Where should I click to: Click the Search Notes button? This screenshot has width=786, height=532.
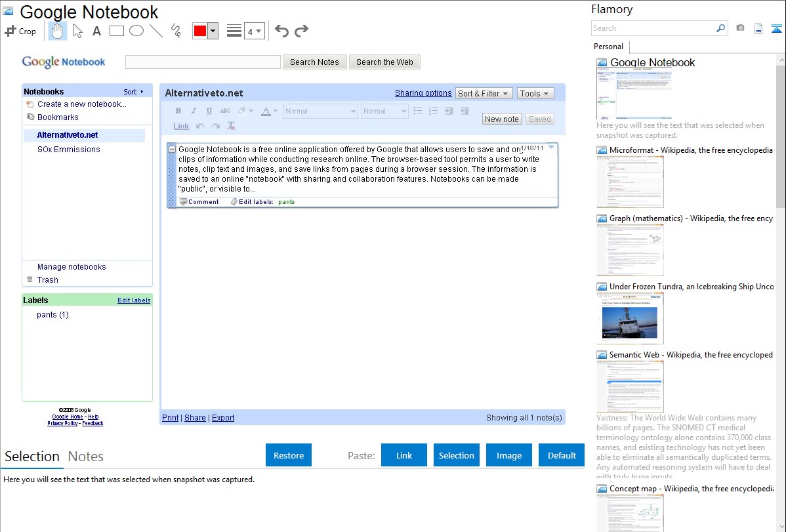coord(314,62)
